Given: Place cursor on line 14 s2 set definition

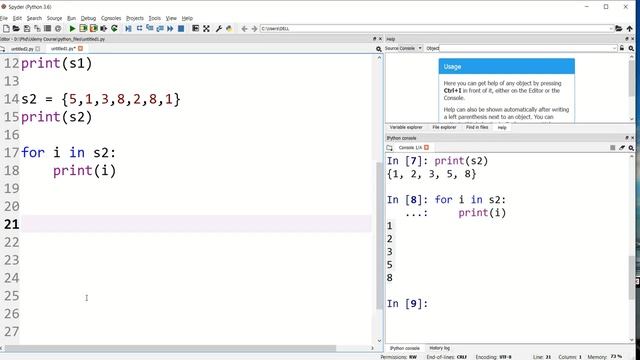Looking at the screenshot, I should point(100,99).
